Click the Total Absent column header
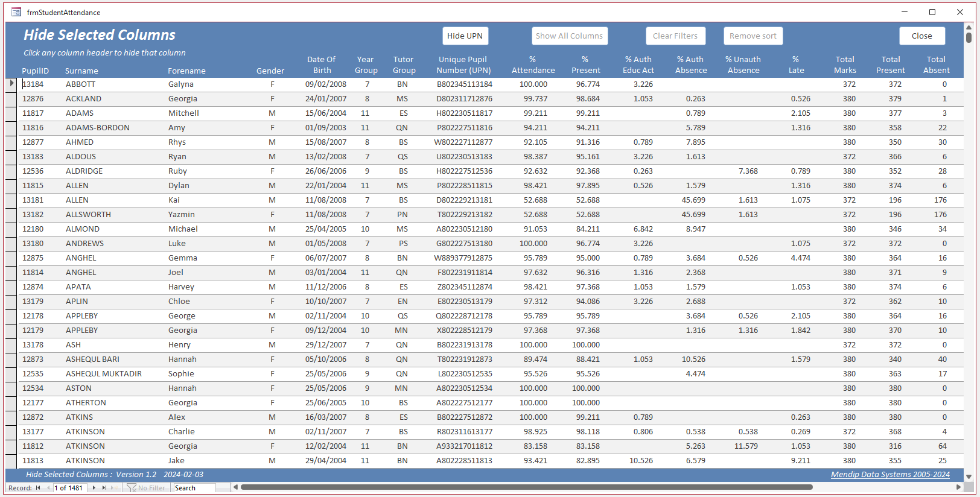Image resolution: width=980 pixels, height=497 pixels. 937,65
